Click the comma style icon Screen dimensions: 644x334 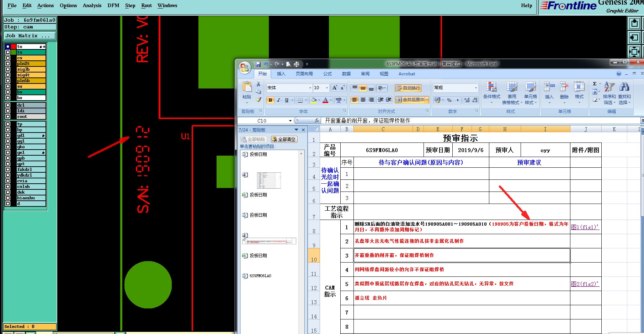(458, 100)
